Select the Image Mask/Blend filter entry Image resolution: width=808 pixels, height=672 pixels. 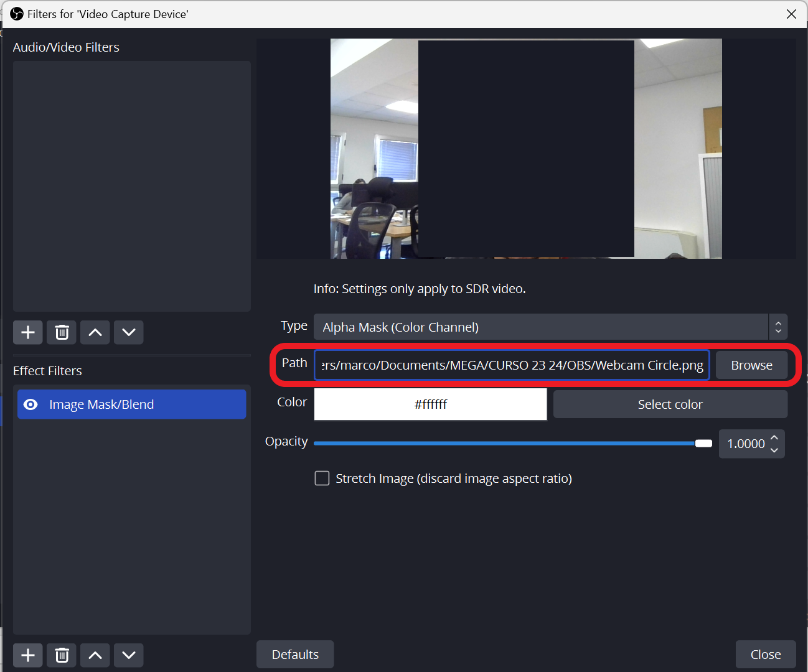tap(131, 404)
